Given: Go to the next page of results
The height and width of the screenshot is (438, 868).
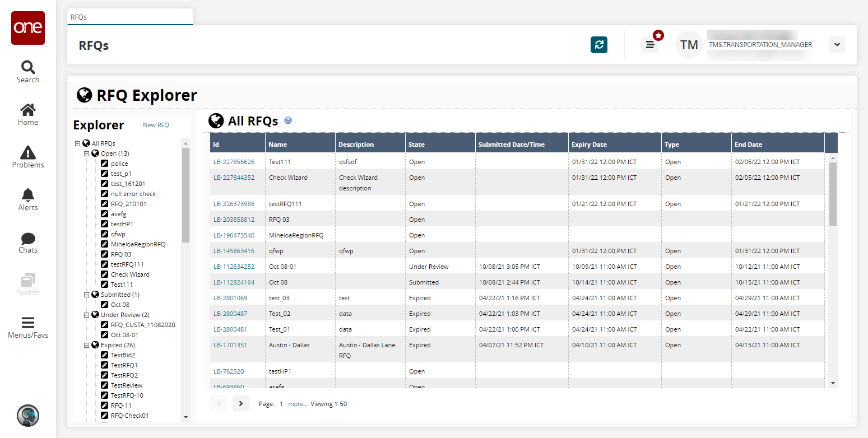Looking at the screenshot, I should [x=240, y=403].
